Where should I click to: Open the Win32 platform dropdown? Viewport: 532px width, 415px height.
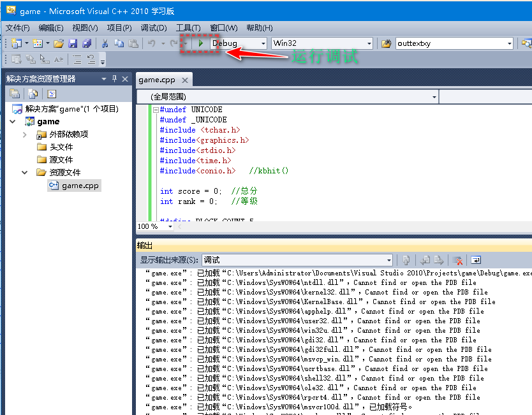(x=369, y=43)
